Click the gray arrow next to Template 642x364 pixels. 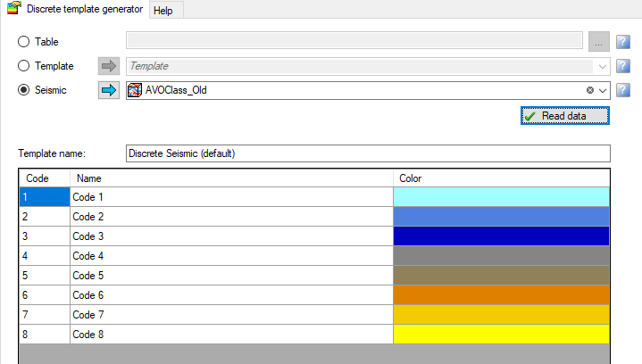(x=109, y=66)
